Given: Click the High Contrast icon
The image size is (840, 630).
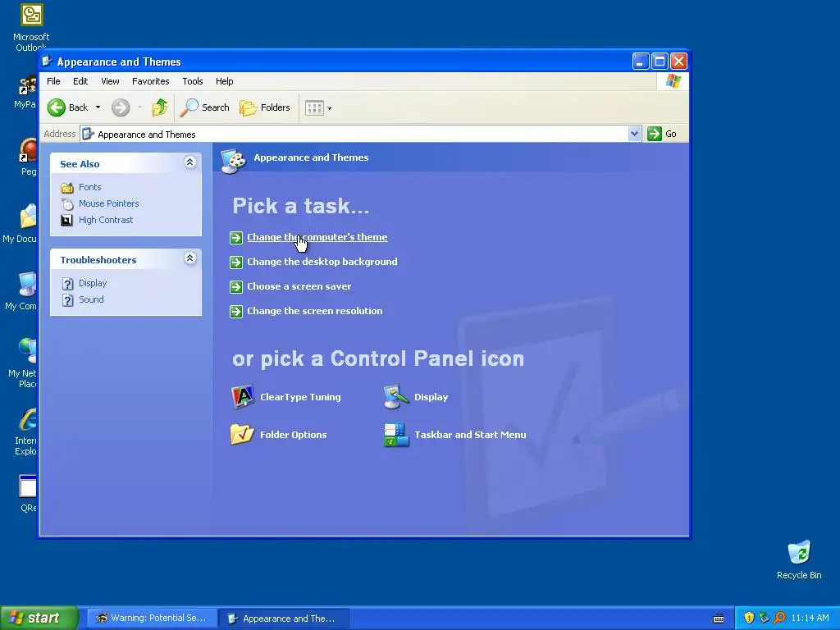Looking at the screenshot, I should [67, 220].
